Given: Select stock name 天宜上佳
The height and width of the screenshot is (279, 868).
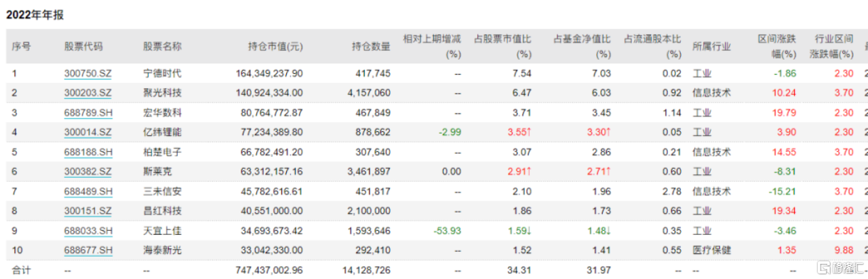Looking at the screenshot, I should coord(162,230).
